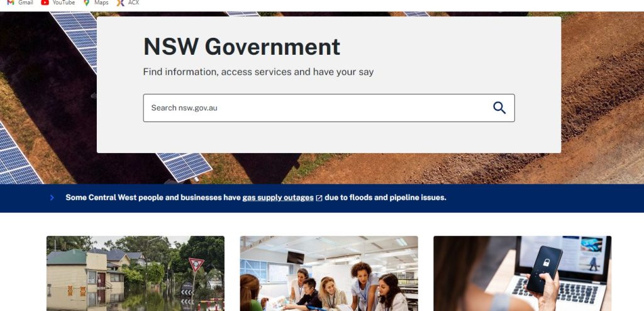
Task: Click the red YouTube play icon
Action: point(45,3)
